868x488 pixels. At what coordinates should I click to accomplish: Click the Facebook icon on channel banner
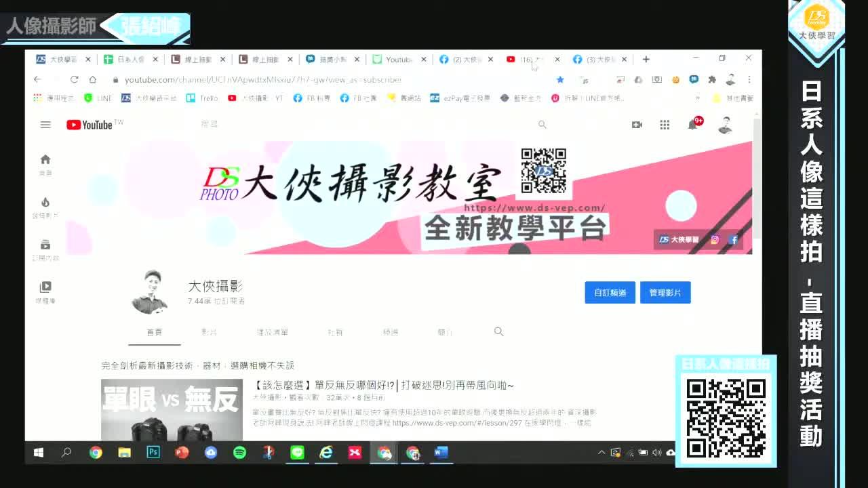tap(733, 239)
